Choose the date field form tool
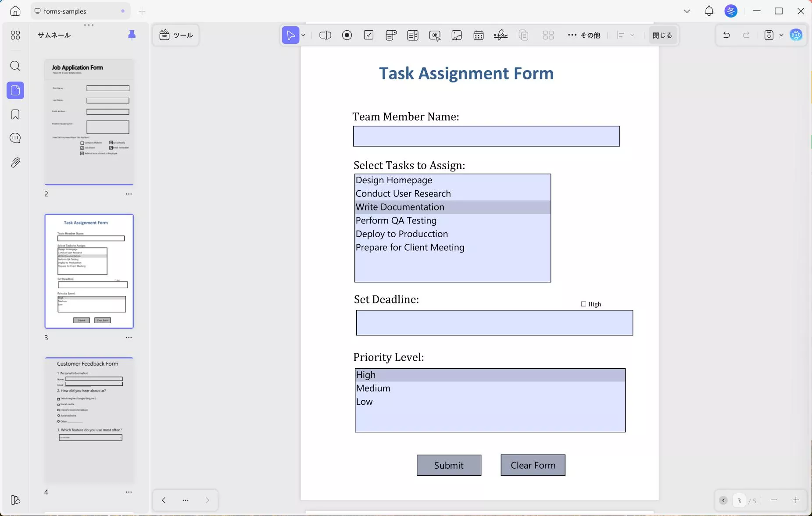Viewport: 812px width, 516px height. pyautogui.click(x=479, y=35)
